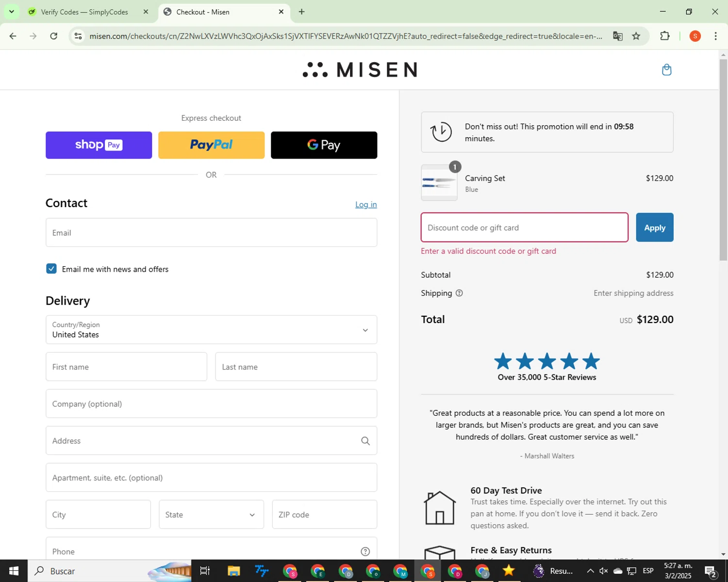
Task: Click the Subtotal $129.00 amount
Action: pyautogui.click(x=660, y=275)
